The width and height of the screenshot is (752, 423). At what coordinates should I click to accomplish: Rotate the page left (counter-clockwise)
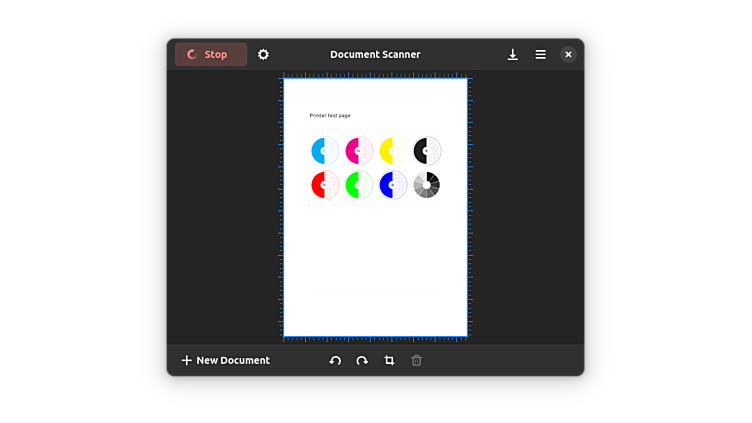click(335, 360)
